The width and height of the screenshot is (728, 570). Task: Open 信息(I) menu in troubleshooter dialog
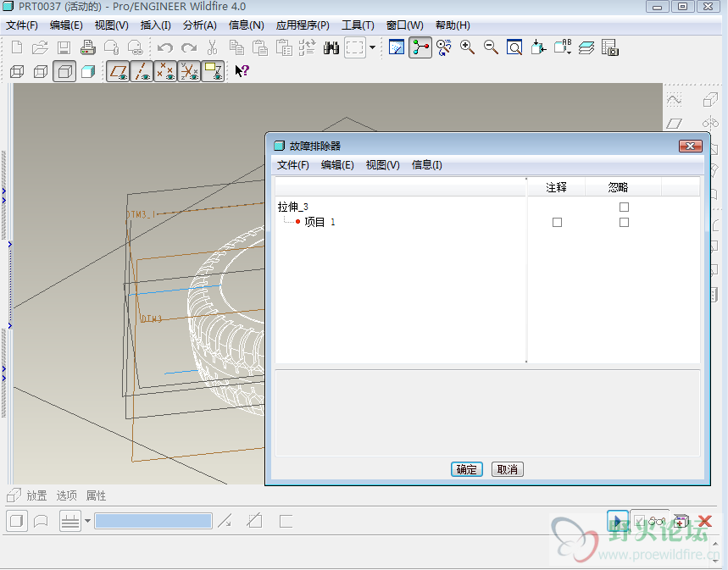click(x=426, y=165)
